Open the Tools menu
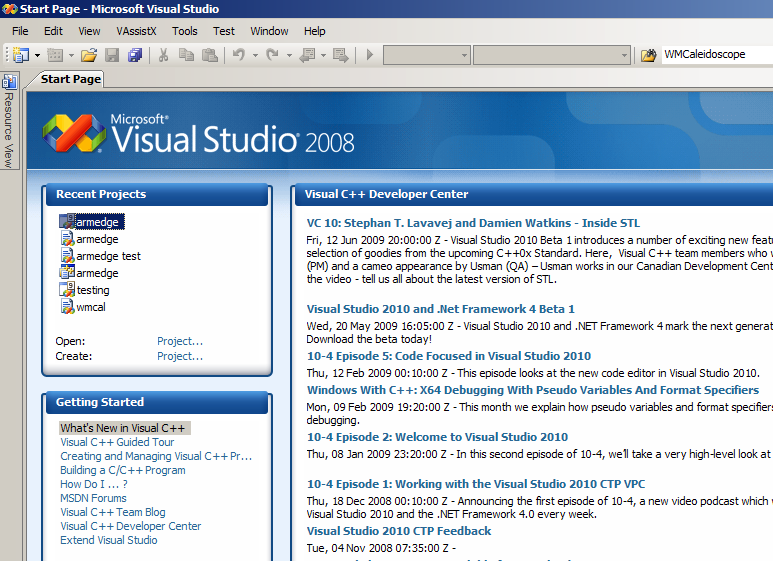The height and width of the screenshot is (561, 773). point(184,31)
